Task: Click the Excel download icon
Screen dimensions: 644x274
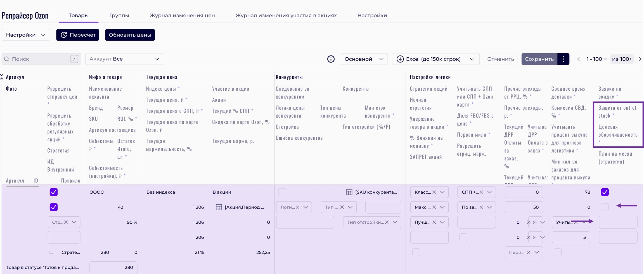Action: pyautogui.click(x=400, y=59)
